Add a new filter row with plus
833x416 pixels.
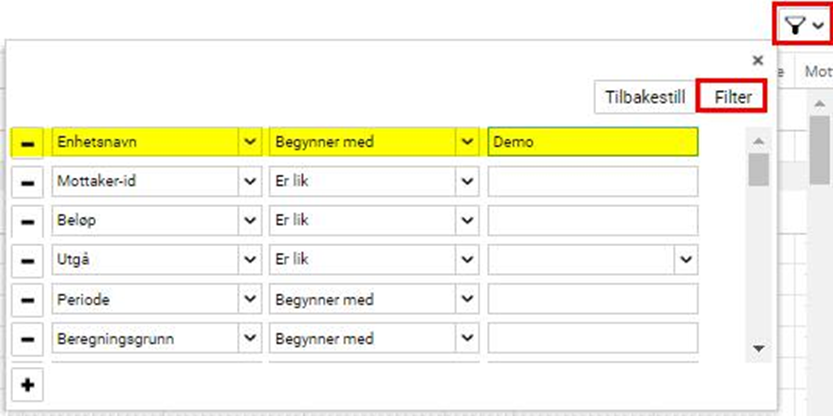[27, 385]
